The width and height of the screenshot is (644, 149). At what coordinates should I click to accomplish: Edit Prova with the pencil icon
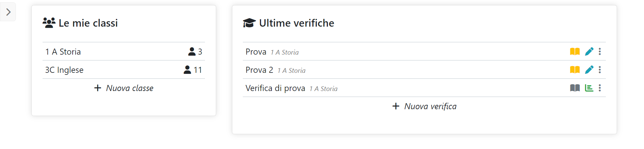[589, 52]
